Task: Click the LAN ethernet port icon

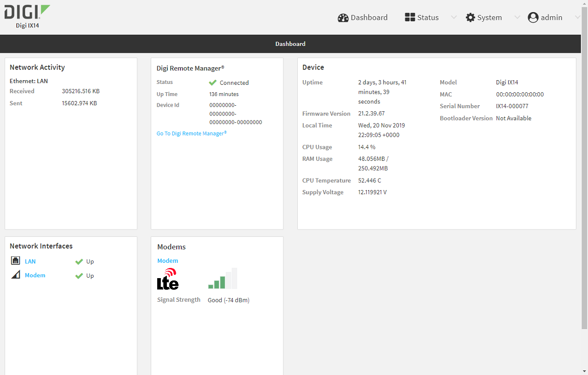Action: tap(16, 261)
